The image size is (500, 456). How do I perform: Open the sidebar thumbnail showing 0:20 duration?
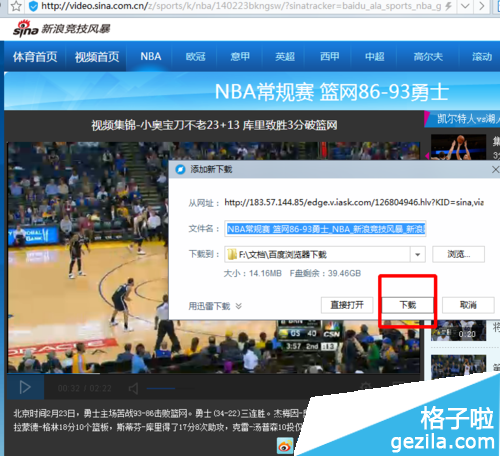click(458, 330)
